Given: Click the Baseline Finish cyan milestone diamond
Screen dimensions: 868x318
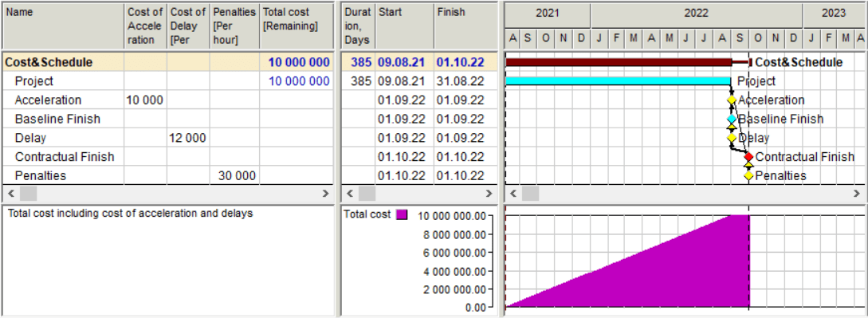Looking at the screenshot, I should click(x=731, y=119).
